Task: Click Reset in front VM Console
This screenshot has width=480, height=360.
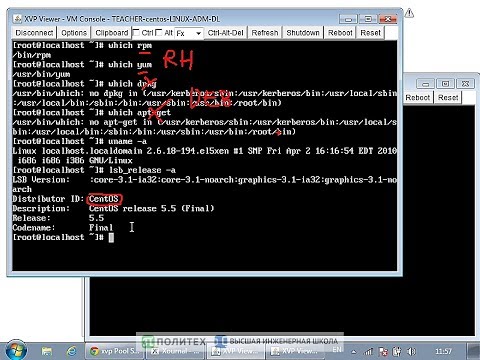Action: click(370, 33)
